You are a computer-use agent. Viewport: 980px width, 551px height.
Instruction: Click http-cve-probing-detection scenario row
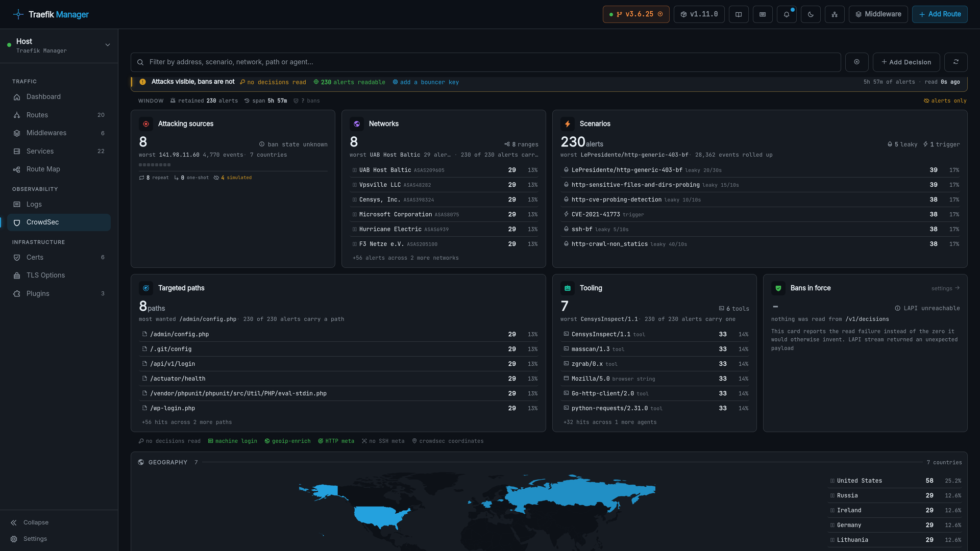click(x=761, y=200)
